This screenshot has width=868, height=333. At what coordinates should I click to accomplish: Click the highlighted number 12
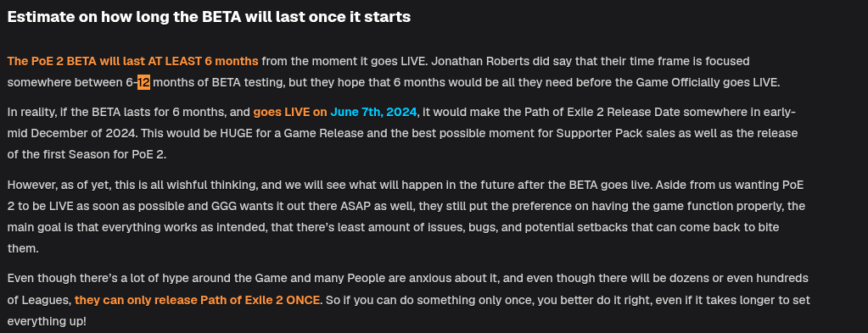click(144, 83)
